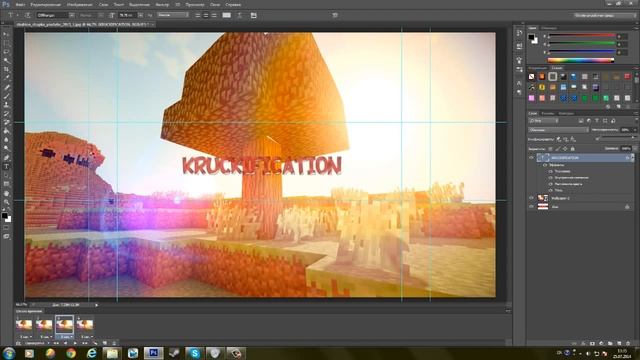The width and height of the screenshot is (640, 360).
Task: Select the Horizontal Type tool in toolbox
Action: [6, 167]
